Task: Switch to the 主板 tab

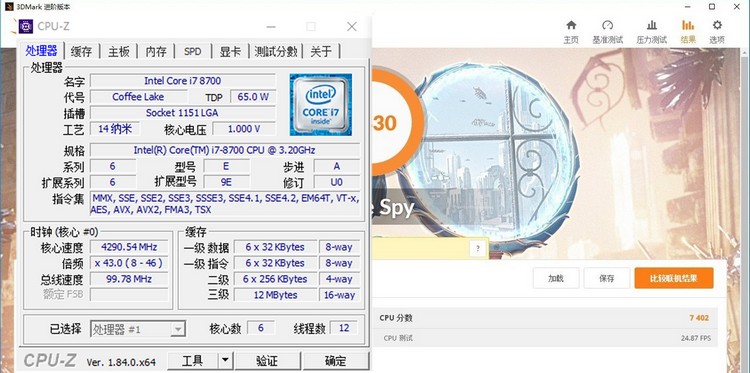Action: click(119, 51)
